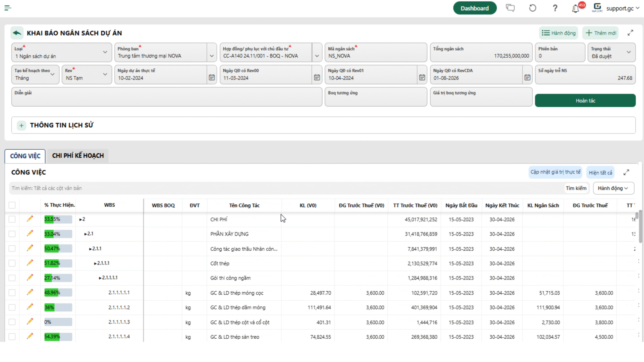Switch to the Chi phí kế hoạch tab
The image size is (644, 362).
click(78, 156)
